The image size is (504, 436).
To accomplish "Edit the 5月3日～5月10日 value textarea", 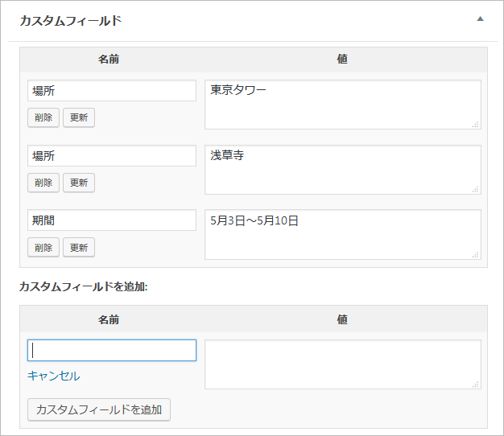I will (x=342, y=235).
